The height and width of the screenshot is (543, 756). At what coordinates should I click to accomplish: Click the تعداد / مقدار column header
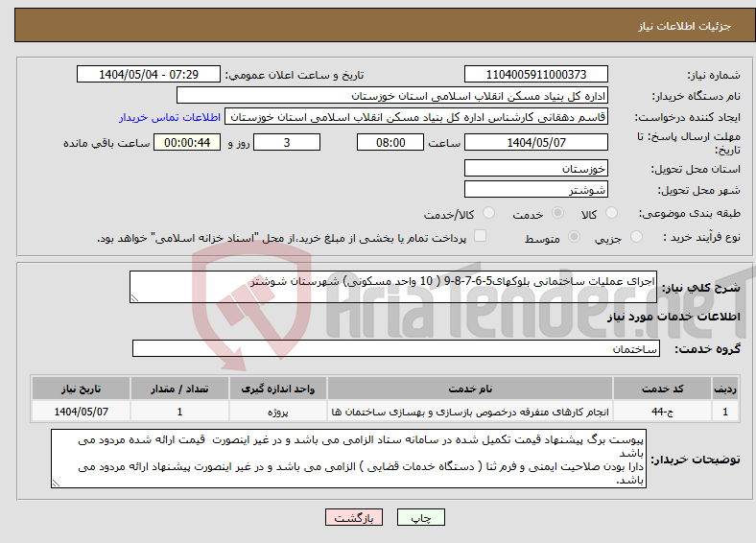coord(179,389)
